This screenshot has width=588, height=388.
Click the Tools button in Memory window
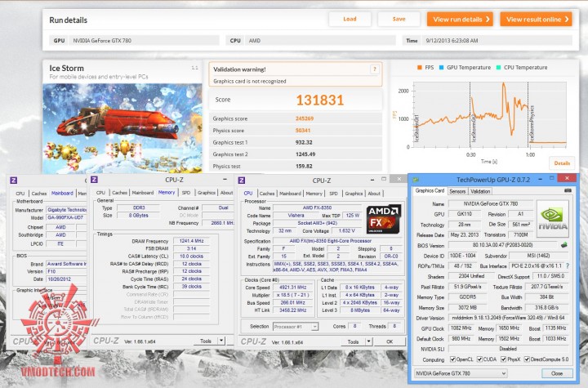pos(206,341)
